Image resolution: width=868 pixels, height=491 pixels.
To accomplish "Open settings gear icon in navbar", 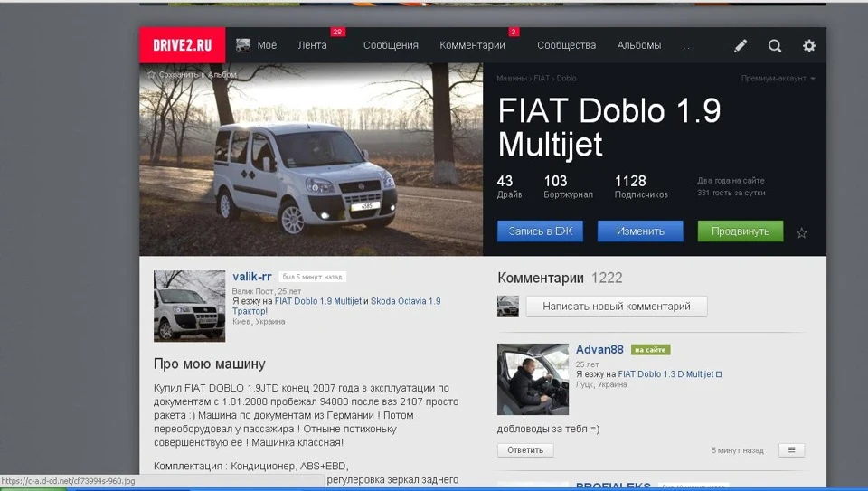I will pyautogui.click(x=808, y=46).
